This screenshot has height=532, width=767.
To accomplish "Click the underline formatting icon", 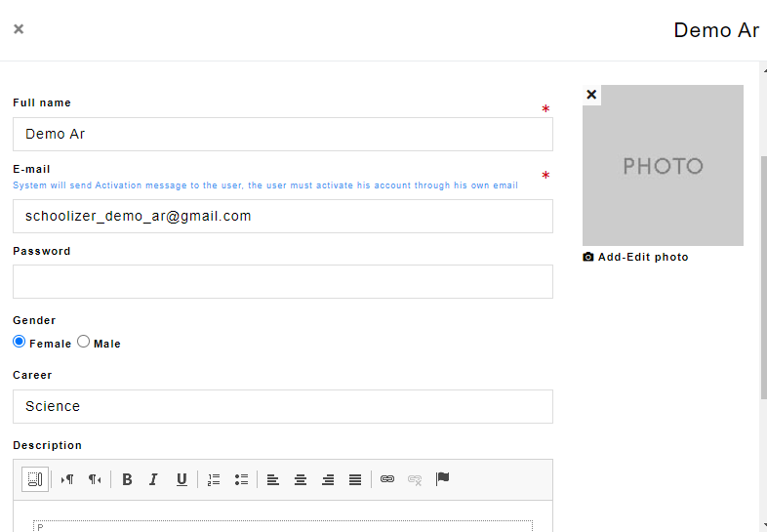I will 182,479.
